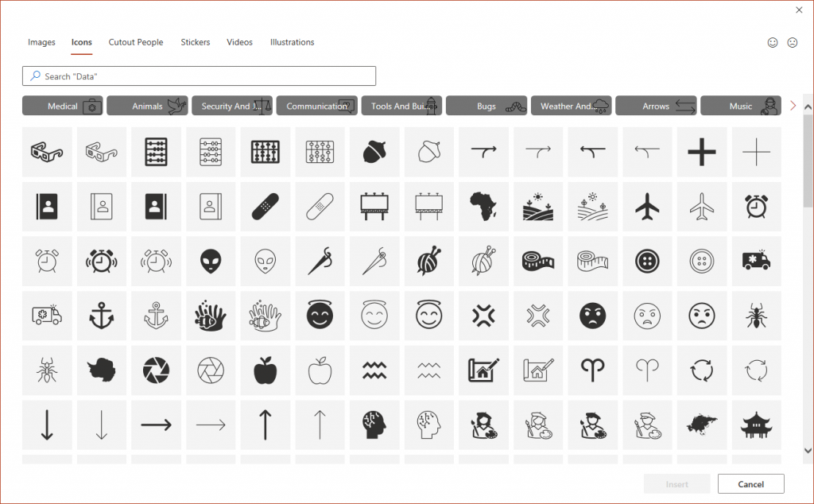Click the Insert button
This screenshot has height=504, width=814.
(x=676, y=483)
